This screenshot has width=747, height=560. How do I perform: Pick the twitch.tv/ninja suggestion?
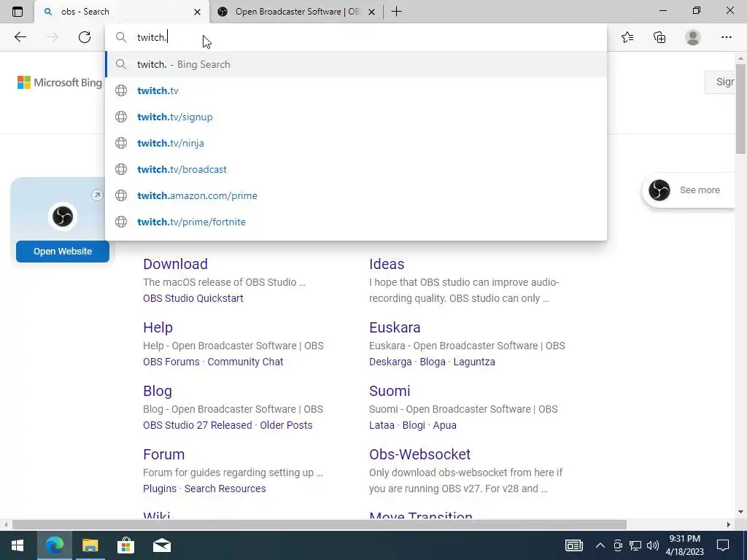tap(356, 143)
